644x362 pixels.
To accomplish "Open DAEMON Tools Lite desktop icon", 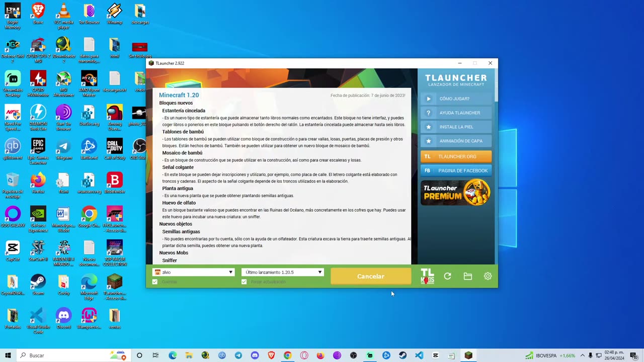I will pos(38,118).
